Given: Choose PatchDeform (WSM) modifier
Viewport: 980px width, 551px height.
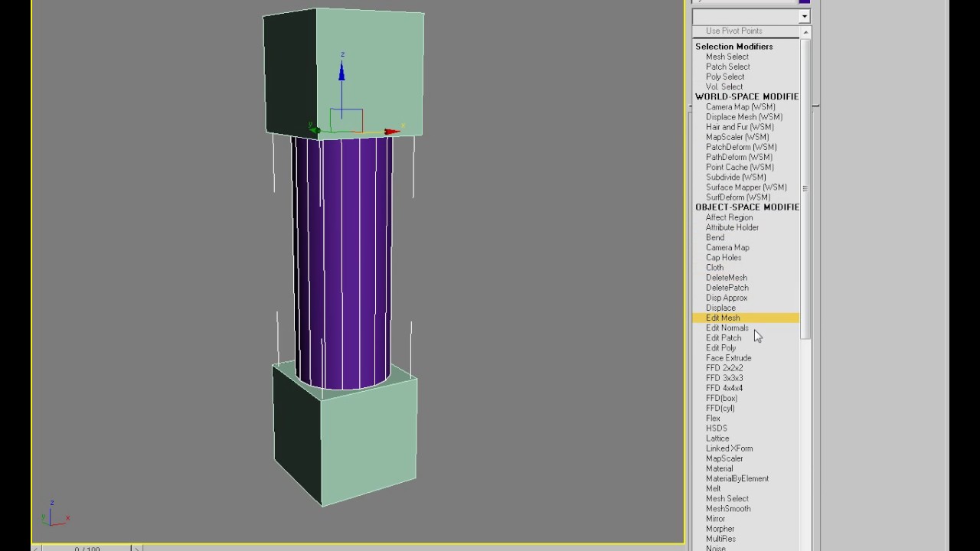Looking at the screenshot, I should pos(740,147).
